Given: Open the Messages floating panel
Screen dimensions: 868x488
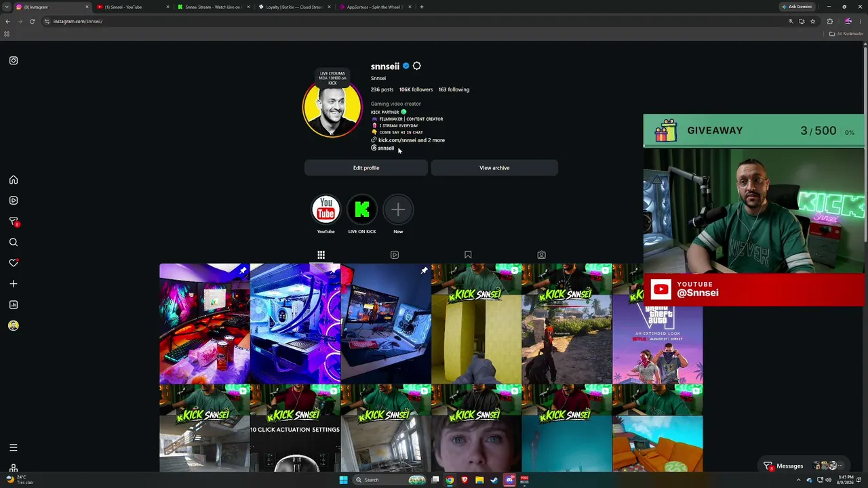Looking at the screenshot, I should [x=804, y=466].
